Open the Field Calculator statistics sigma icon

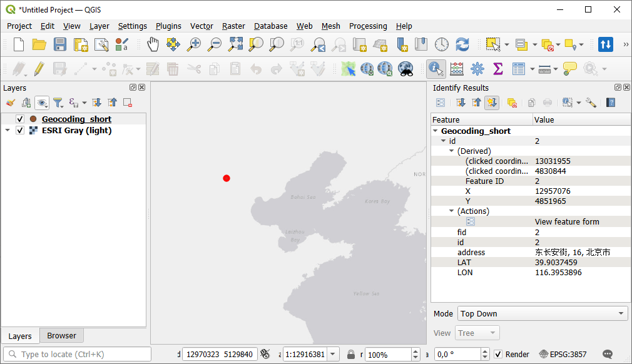click(498, 69)
